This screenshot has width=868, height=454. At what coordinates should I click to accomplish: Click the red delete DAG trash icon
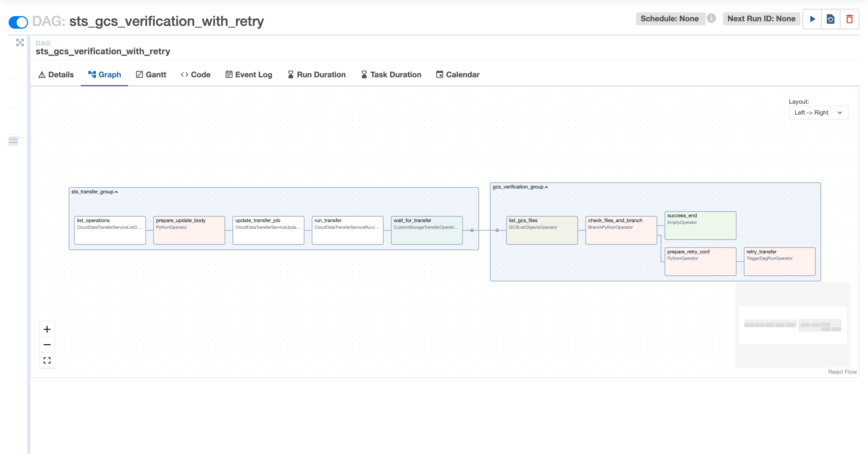pyautogui.click(x=849, y=19)
